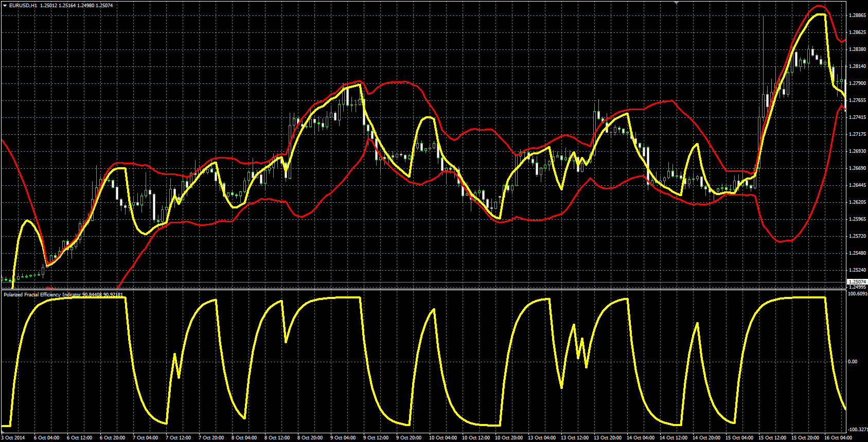Click the 7 Oct 12:00 time label
Image resolution: width=868 pixels, height=442 pixels.
(x=178, y=438)
